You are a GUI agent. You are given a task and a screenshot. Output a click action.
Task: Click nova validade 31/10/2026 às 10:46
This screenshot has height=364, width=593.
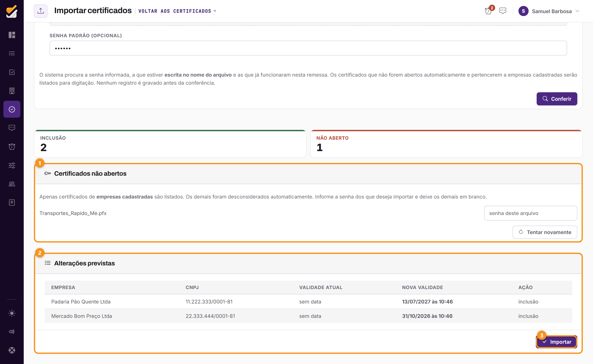tap(427, 316)
